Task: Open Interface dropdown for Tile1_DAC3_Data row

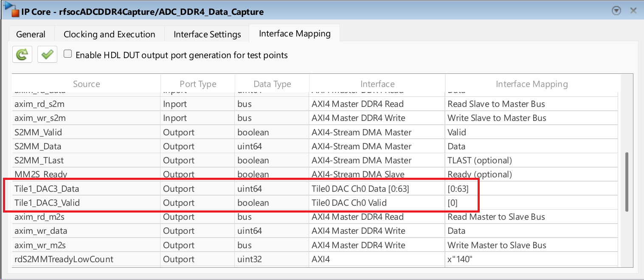Action: pos(377,189)
